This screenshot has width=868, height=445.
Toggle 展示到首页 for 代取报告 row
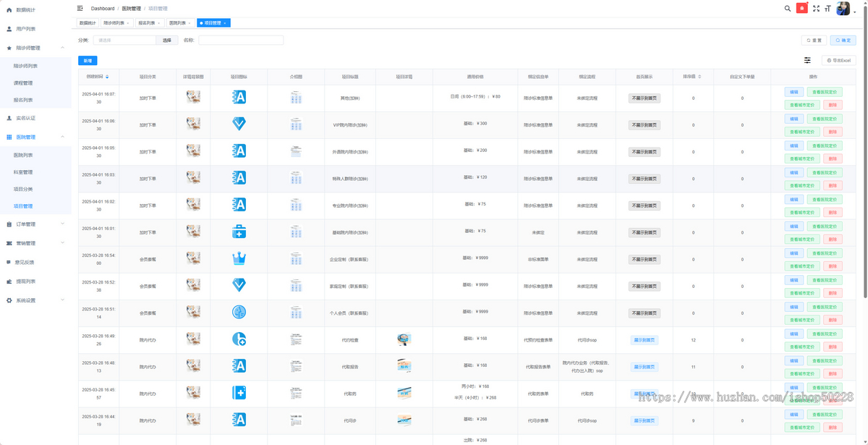point(644,367)
